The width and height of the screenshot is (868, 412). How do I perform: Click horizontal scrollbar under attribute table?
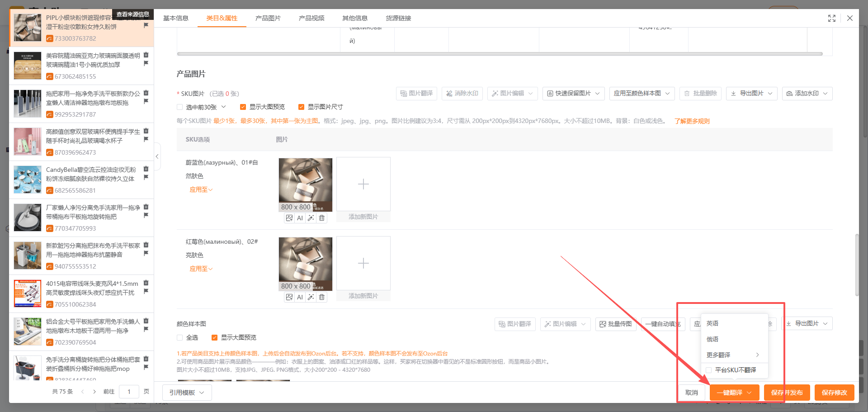[x=500, y=54]
